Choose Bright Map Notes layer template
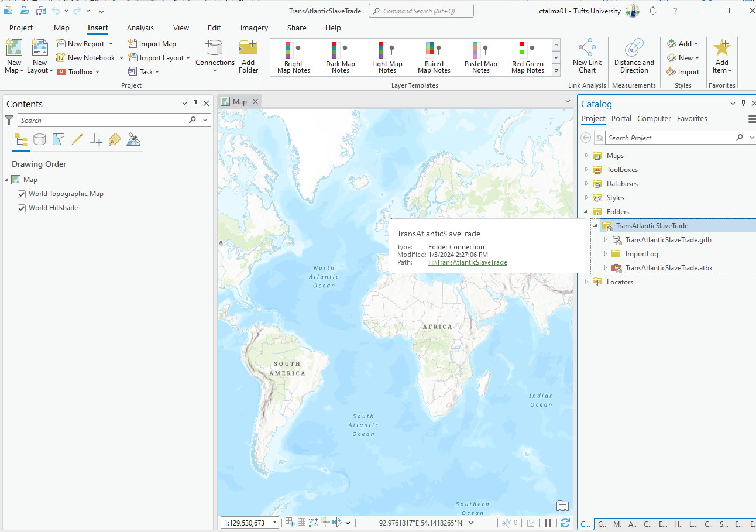 (293, 58)
